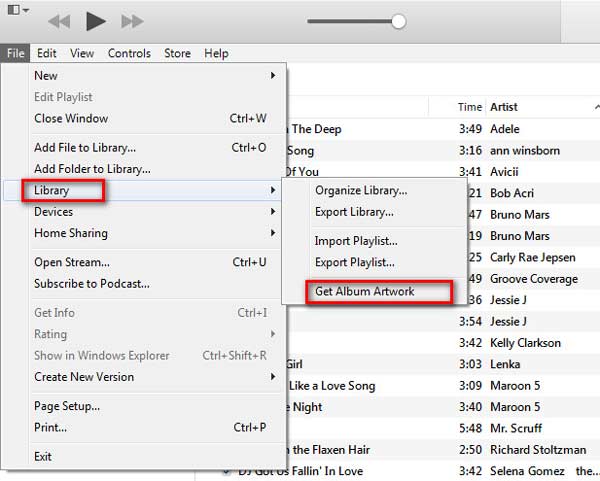
Task: Click the volume slider knob
Action: (399, 21)
